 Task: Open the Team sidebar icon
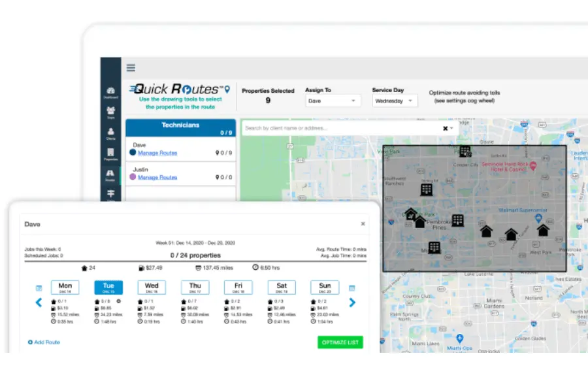[110, 112]
